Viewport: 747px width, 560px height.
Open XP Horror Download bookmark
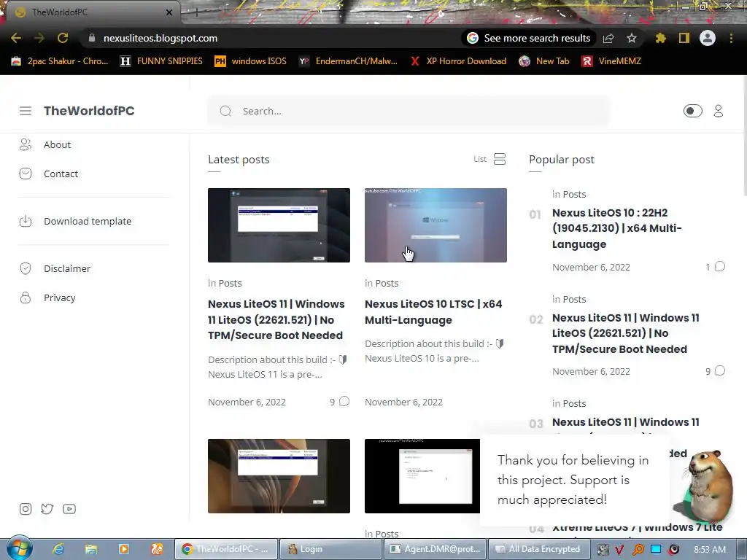(x=458, y=61)
